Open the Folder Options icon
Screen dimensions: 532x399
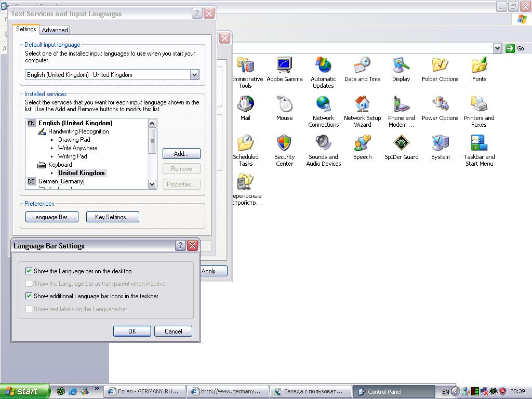(440, 66)
